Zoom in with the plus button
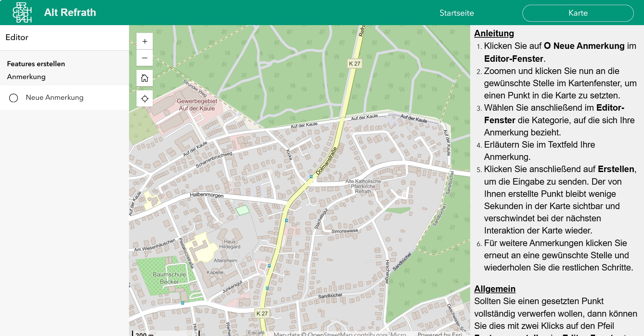Viewport: 644px width, 336px height. [x=145, y=41]
